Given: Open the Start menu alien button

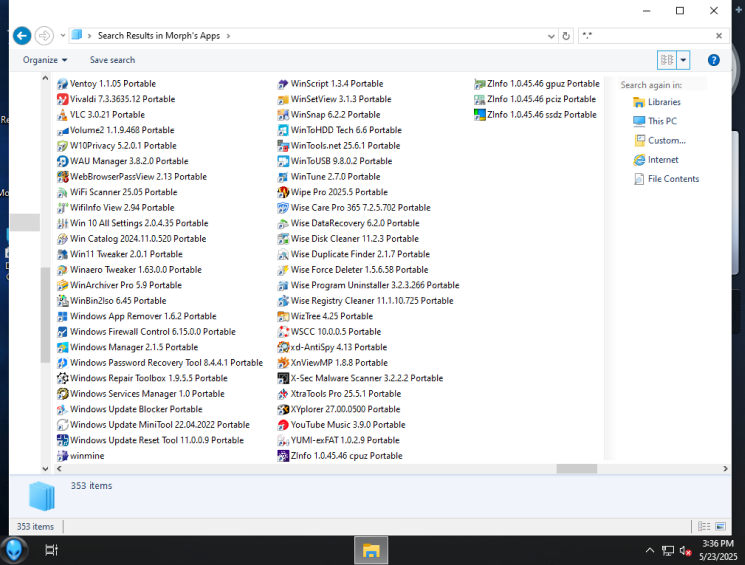Looking at the screenshot, I should tap(14, 550).
